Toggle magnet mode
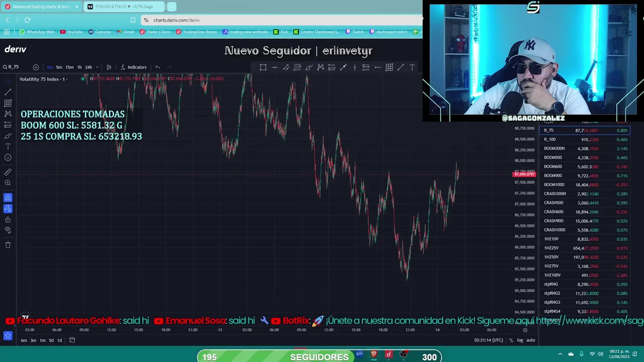The height and width of the screenshot is (362, 644). tap(8, 198)
